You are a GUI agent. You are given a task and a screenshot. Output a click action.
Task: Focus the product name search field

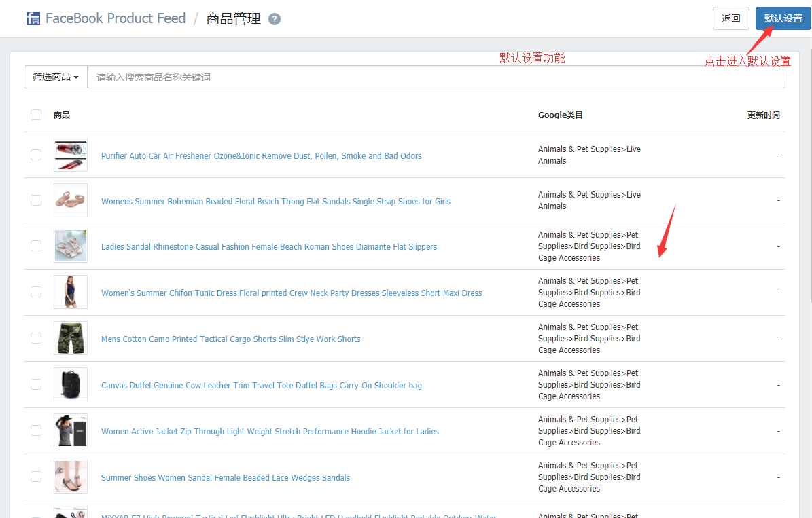pos(436,77)
